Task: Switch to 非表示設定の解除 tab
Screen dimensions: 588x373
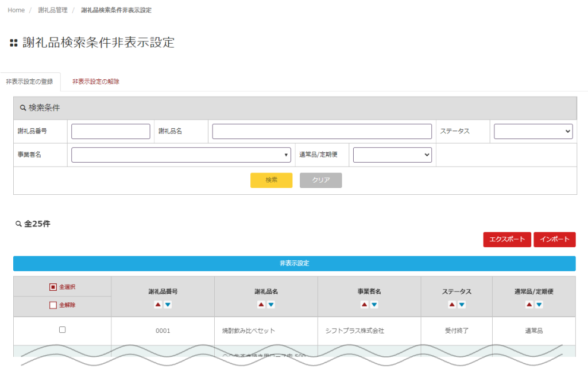Action: 96,82
